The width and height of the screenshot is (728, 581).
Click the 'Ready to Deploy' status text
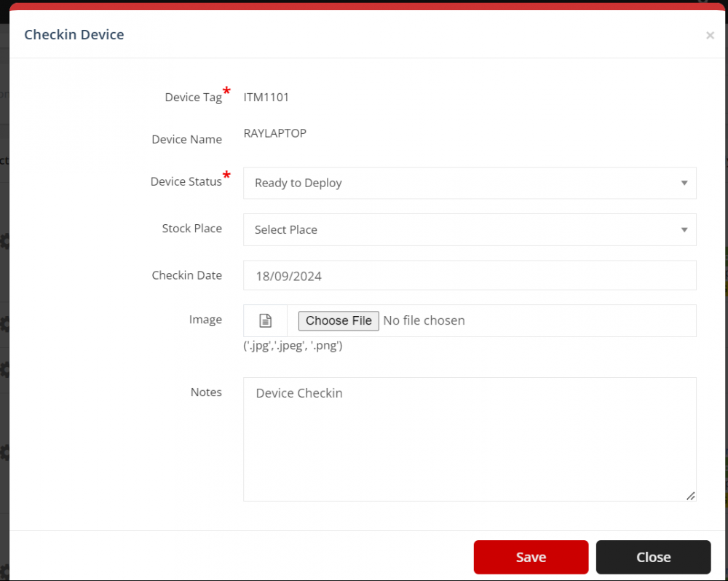[298, 183]
